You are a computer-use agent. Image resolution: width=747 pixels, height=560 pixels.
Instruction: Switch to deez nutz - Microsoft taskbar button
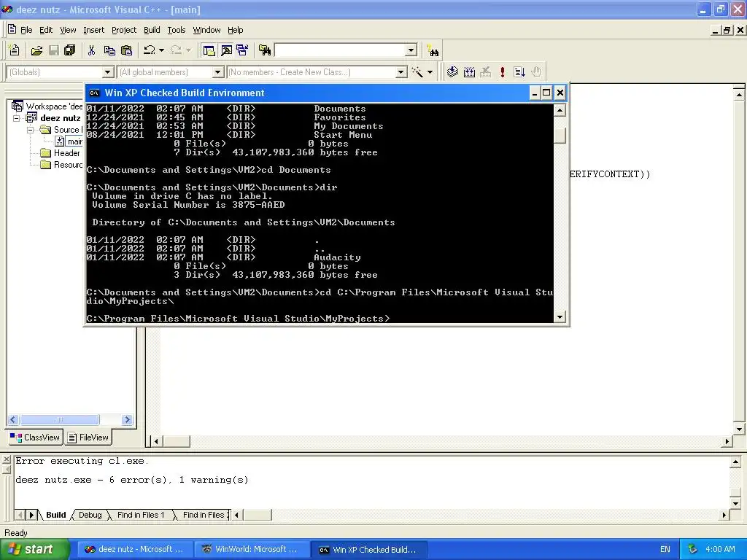[x=134, y=550]
